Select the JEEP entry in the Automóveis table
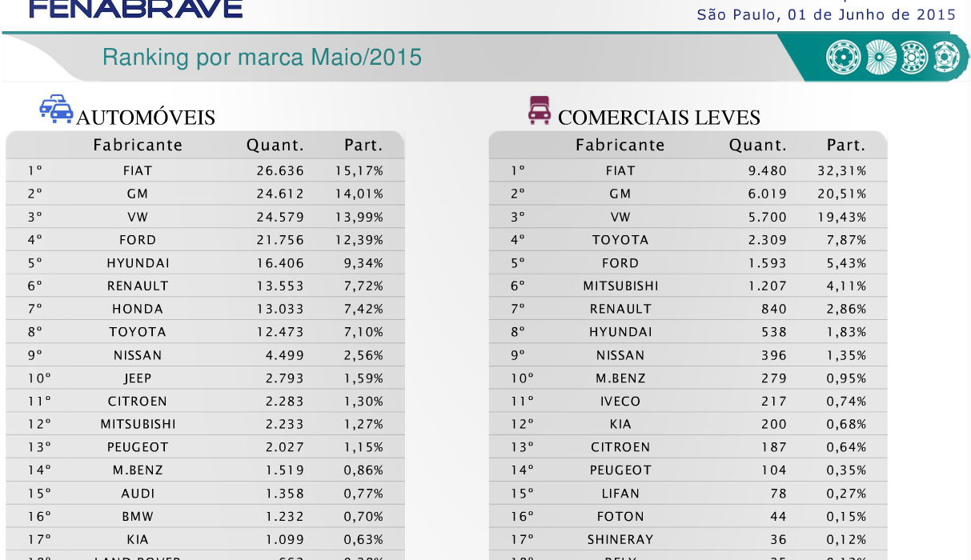This screenshot has width=971, height=560. [x=138, y=378]
